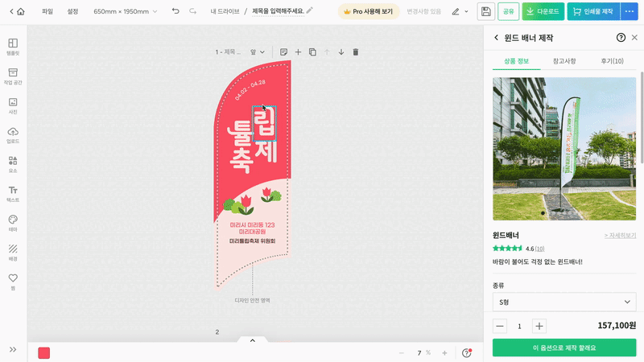Open the 템플릿 (Templates) sidebar panel
The height and width of the screenshot is (362, 644).
pos(13,46)
